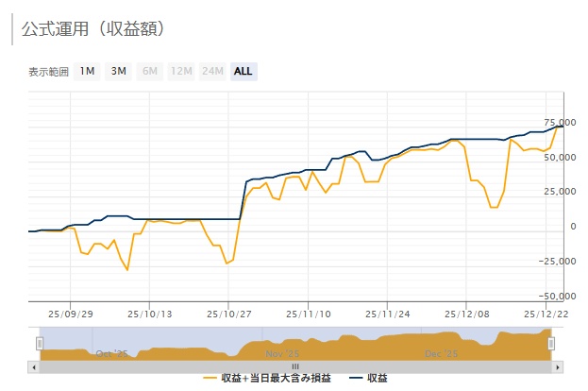Click the 24M range option
588x391 pixels.
tap(212, 71)
